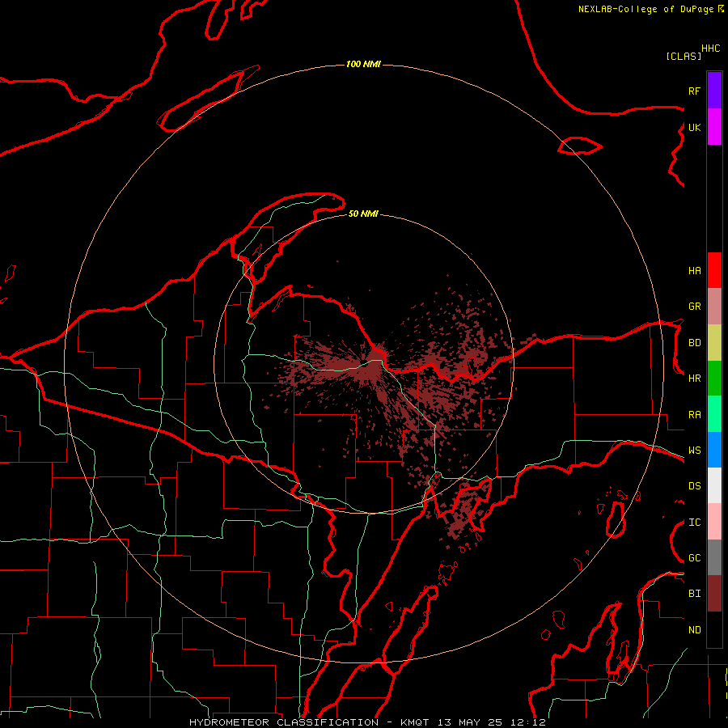This screenshot has width=728, height=728.
Task: Click the 100 NMI range ring label
Action: (363, 64)
